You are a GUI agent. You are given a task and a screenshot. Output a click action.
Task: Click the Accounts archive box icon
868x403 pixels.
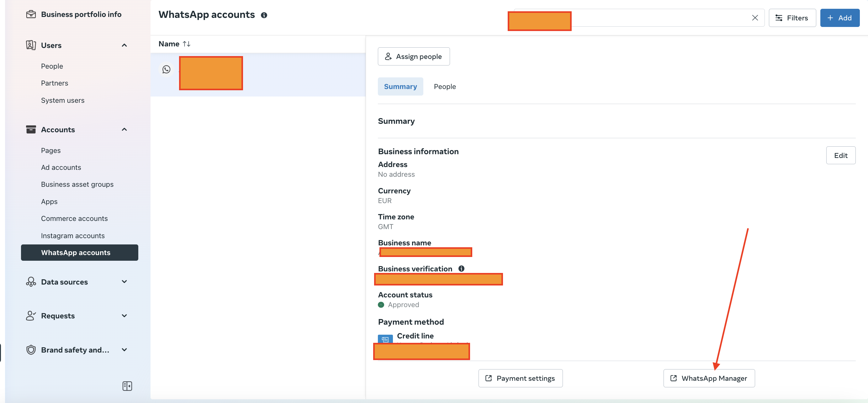[31, 130]
